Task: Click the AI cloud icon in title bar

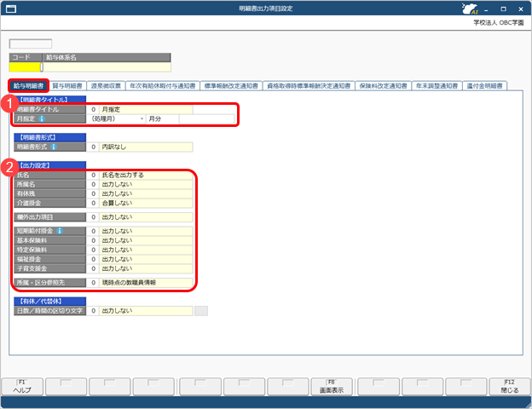Action: [468, 9]
